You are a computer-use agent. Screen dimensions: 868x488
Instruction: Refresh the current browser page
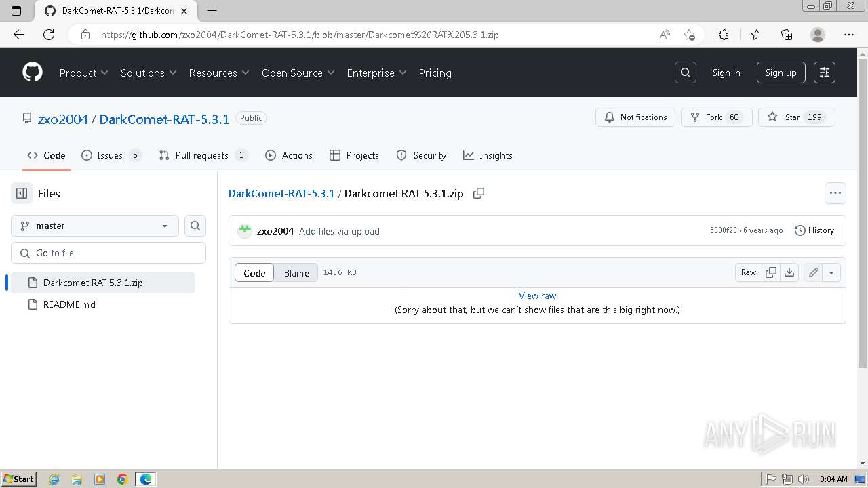click(x=49, y=35)
